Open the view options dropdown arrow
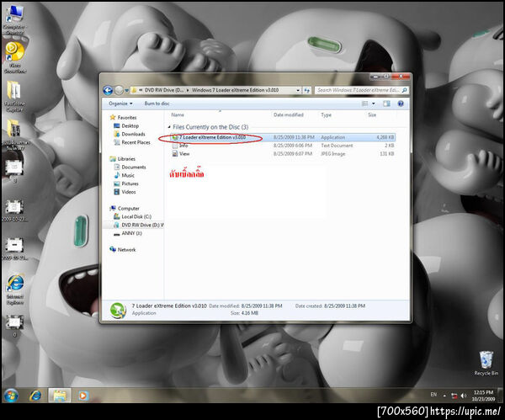 [374, 104]
